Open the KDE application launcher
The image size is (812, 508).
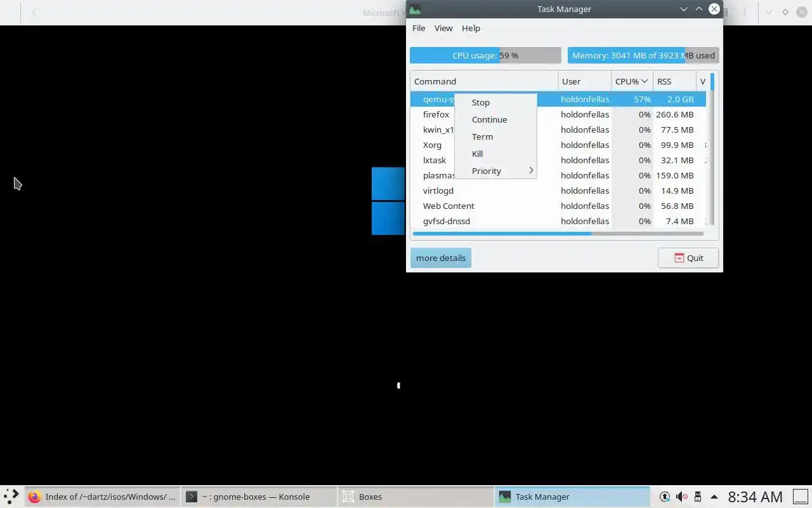(x=11, y=497)
